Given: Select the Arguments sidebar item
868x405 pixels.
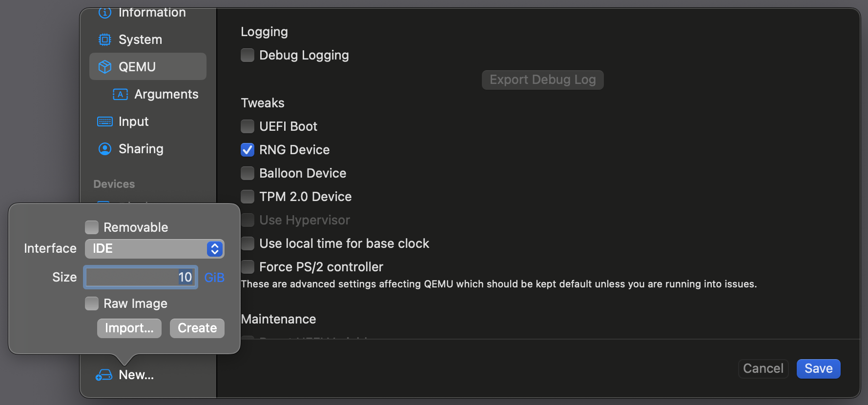Looking at the screenshot, I should [166, 94].
